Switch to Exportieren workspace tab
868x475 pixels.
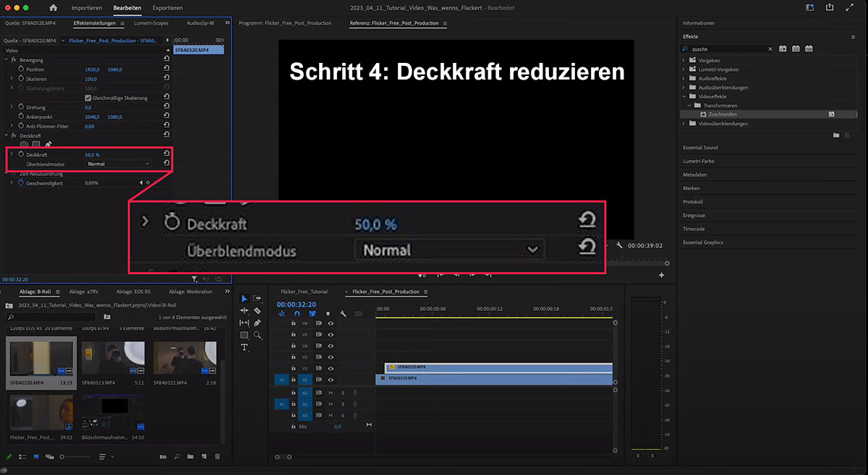pos(168,7)
